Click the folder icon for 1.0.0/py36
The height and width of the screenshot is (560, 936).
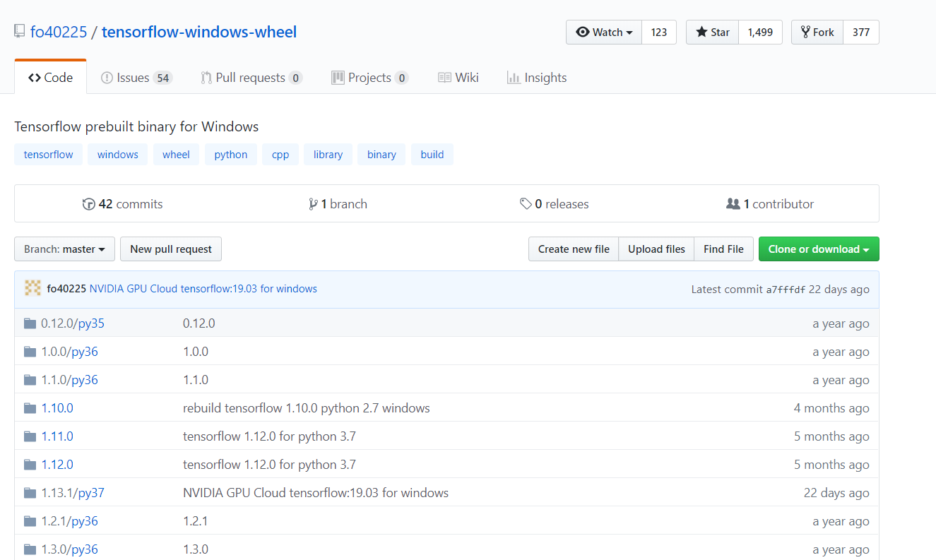30,352
